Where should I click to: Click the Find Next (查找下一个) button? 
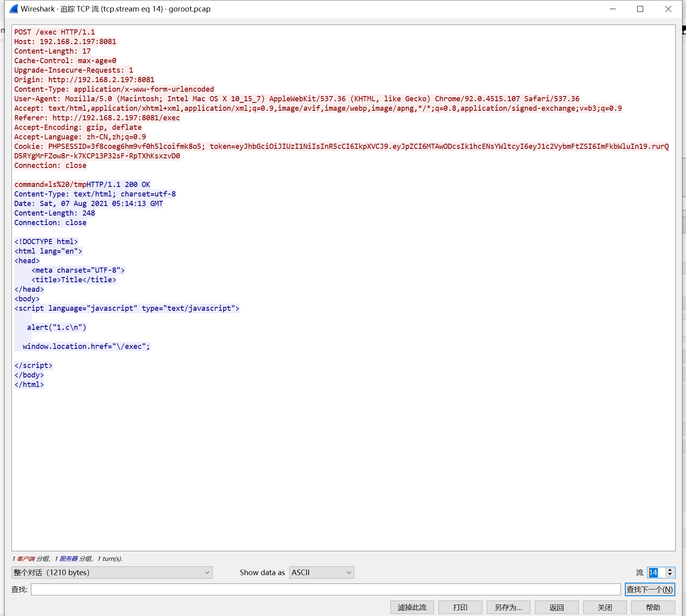[650, 589]
